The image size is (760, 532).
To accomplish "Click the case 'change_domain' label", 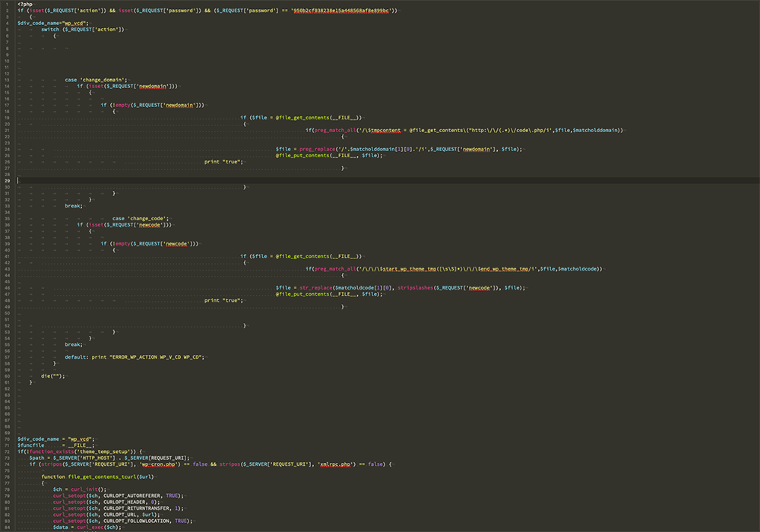I will [96, 80].
